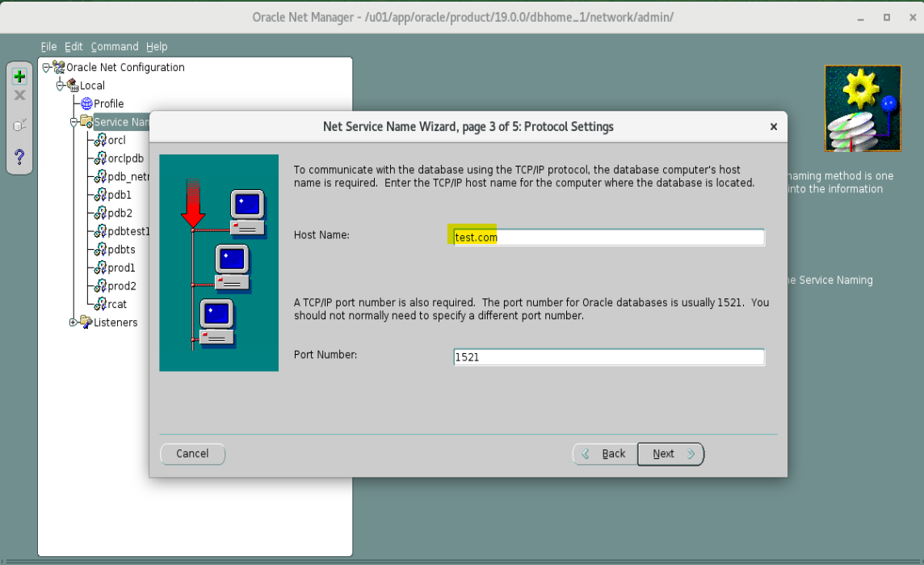Click the gray X Delete icon

pyautogui.click(x=19, y=95)
